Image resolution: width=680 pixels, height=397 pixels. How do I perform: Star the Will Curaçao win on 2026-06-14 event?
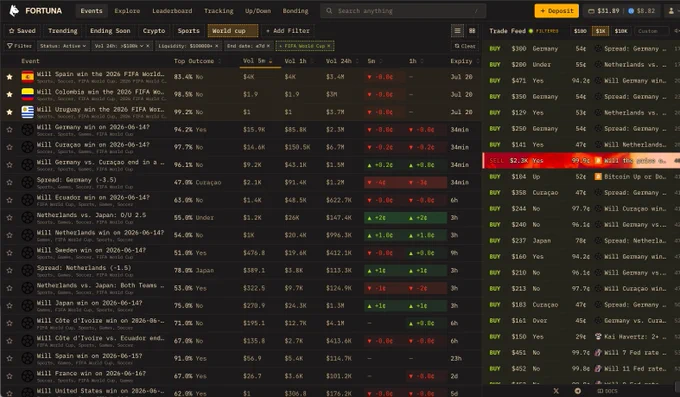coord(10,147)
